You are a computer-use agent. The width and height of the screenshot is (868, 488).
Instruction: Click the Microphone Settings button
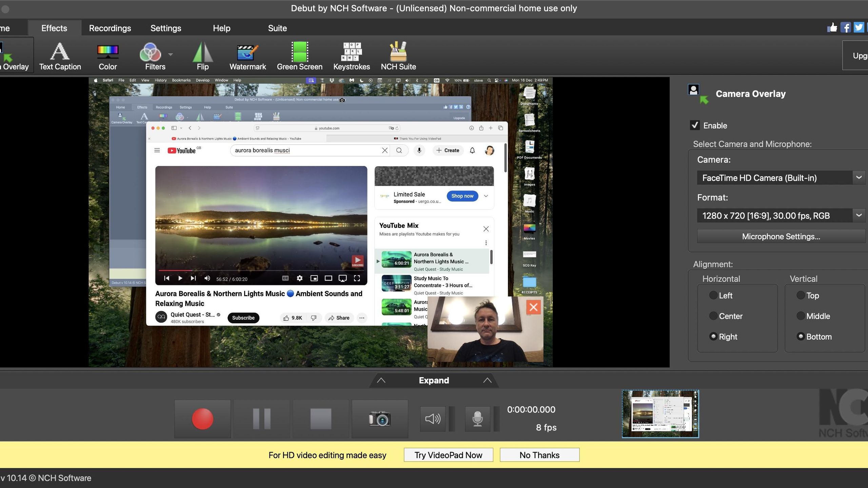coord(781,236)
